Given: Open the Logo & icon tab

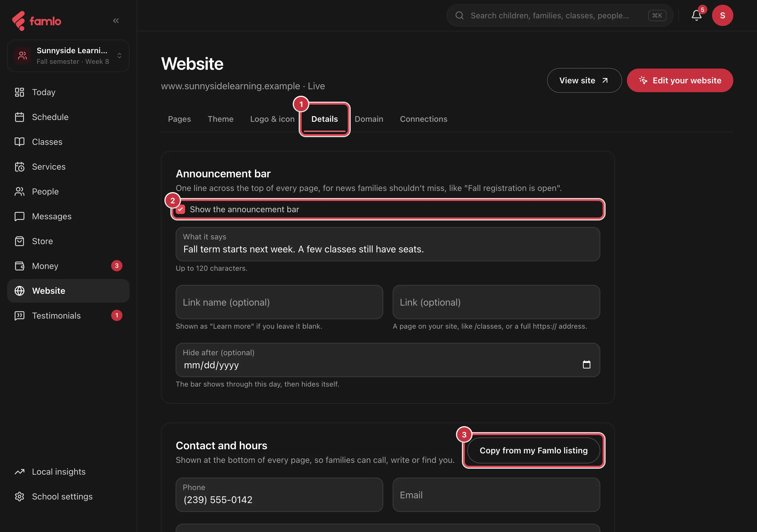Looking at the screenshot, I should 272,119.
